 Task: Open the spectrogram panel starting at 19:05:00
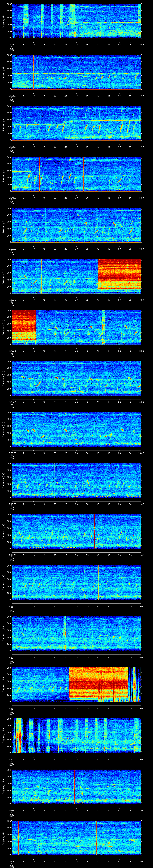(76, 225)
